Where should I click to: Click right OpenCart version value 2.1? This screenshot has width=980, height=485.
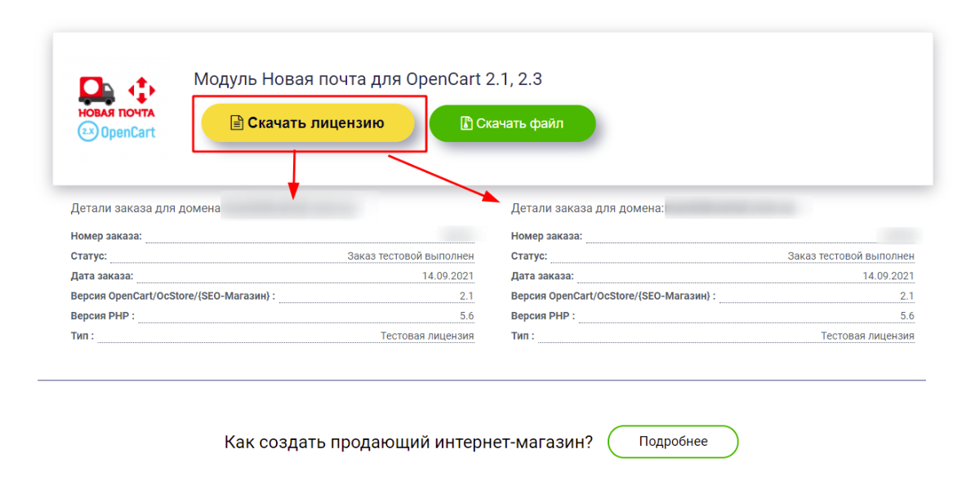pyautogui.click(x=907, y=296)
